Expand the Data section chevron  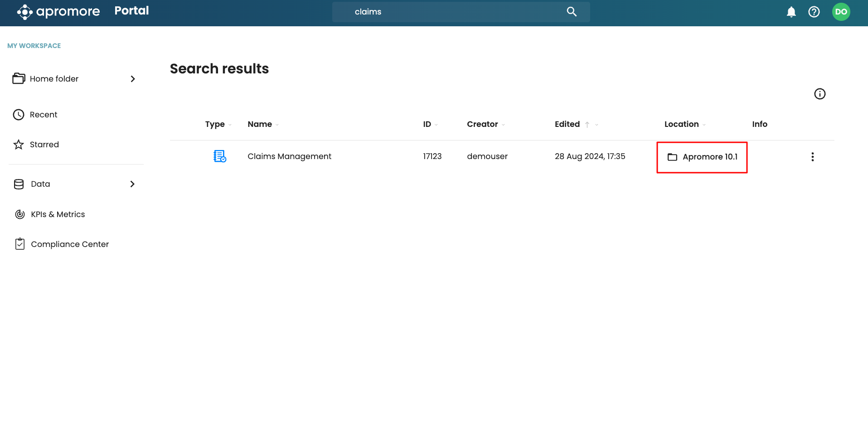132,184
